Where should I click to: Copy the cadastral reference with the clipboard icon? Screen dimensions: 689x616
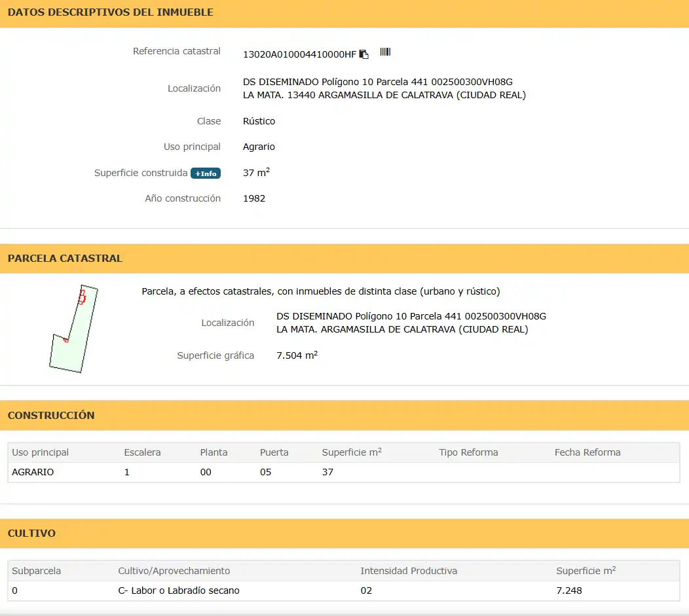364,54
